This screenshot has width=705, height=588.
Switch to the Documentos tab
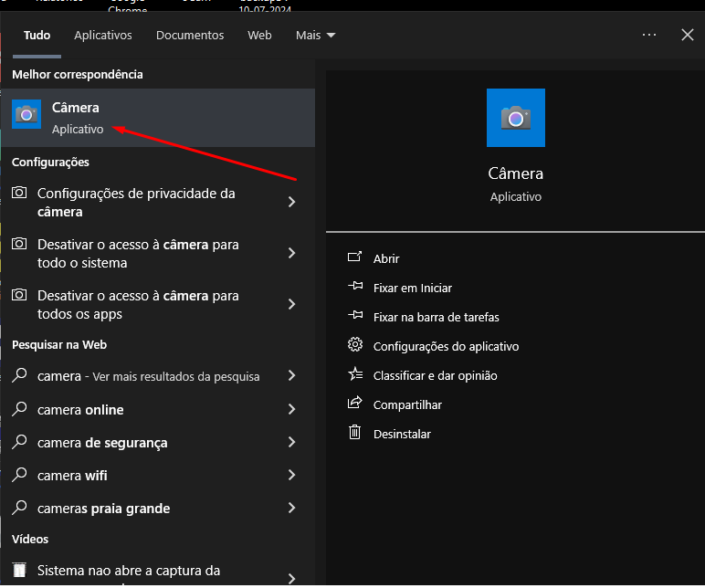190,35
